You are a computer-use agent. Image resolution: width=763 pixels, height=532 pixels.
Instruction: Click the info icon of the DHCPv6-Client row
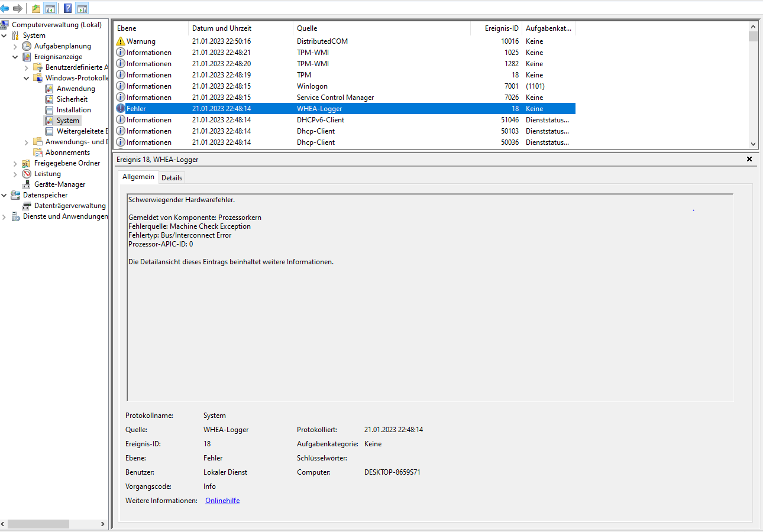point(121,120)
